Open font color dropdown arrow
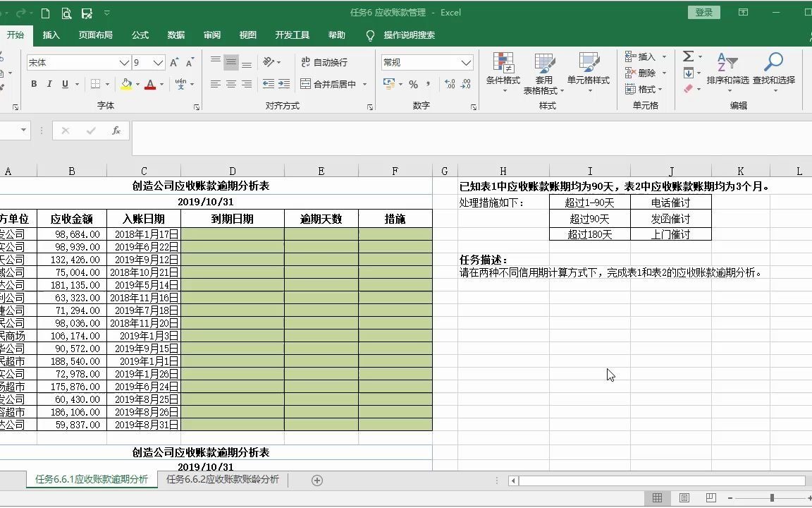The width and height of the screenshot is (812, 508). click(161, 84)
